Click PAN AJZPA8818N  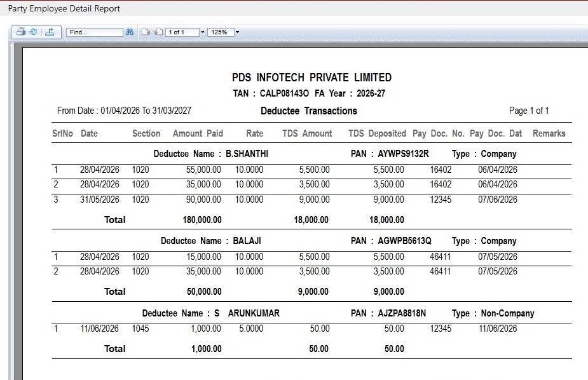click(x=402, y=313)
